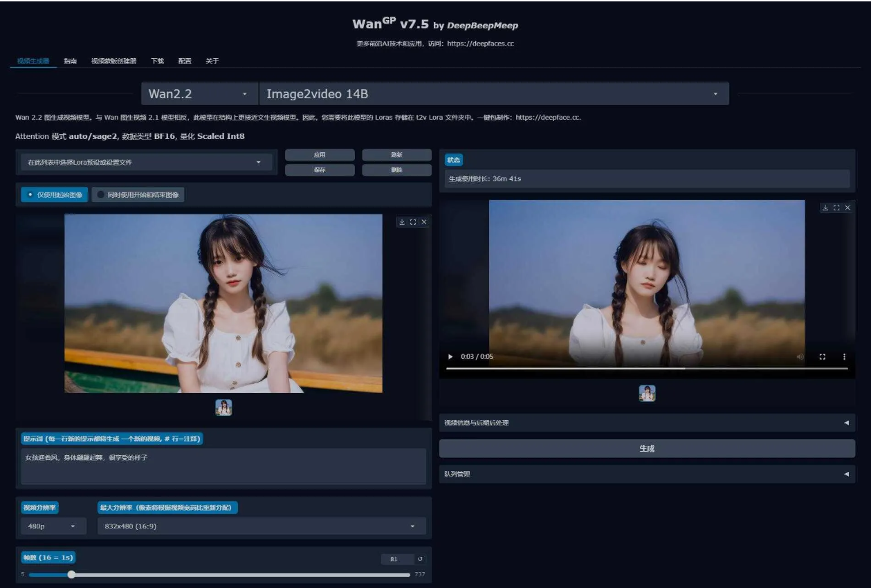
Task: Select 同时使用开始和结束图像 radio option
Action: click(x=138, y=195)
